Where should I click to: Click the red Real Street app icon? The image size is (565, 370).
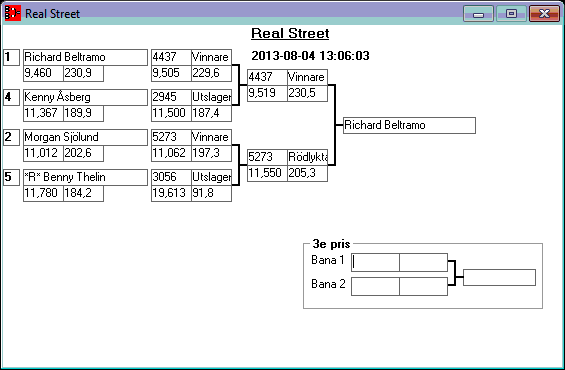tap(13, 13)
